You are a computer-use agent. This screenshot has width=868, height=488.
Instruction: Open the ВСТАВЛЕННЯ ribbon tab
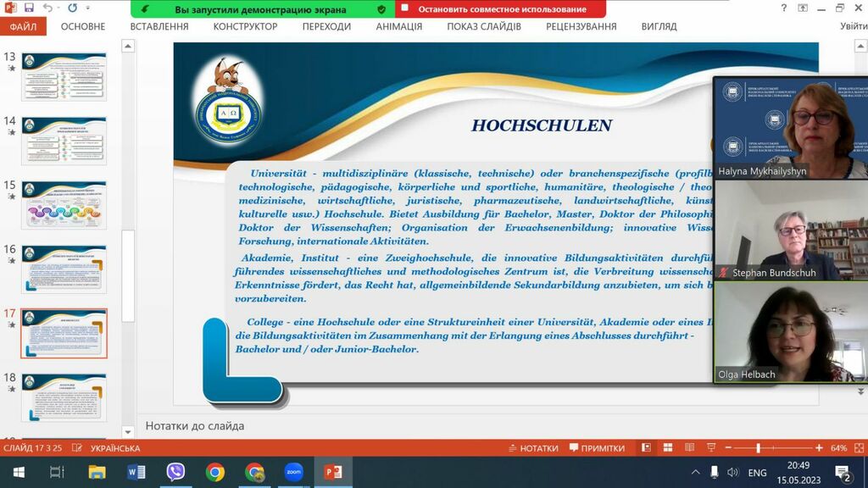pyautogui.click(x=159, y=26)
